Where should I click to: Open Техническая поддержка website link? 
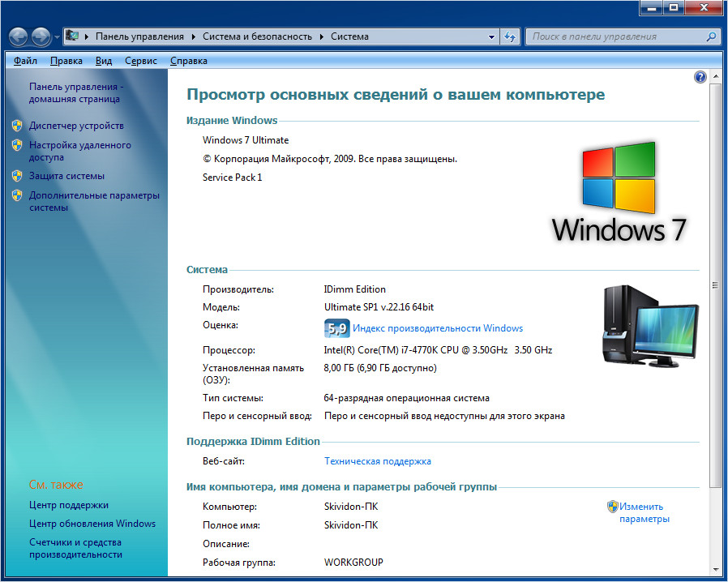[x=378, y=461]
